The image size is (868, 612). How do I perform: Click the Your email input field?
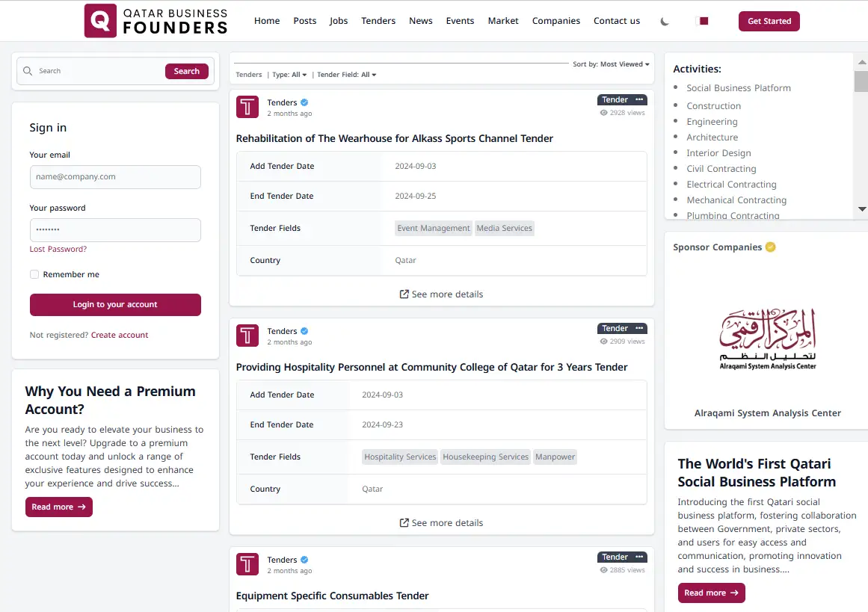tap(115, 177)
